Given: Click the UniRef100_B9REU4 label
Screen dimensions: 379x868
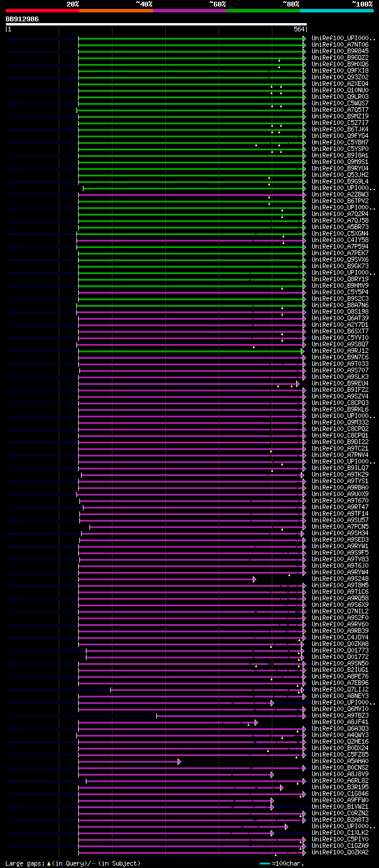Looking at the screenshot, I should click(x=339, y=383).
